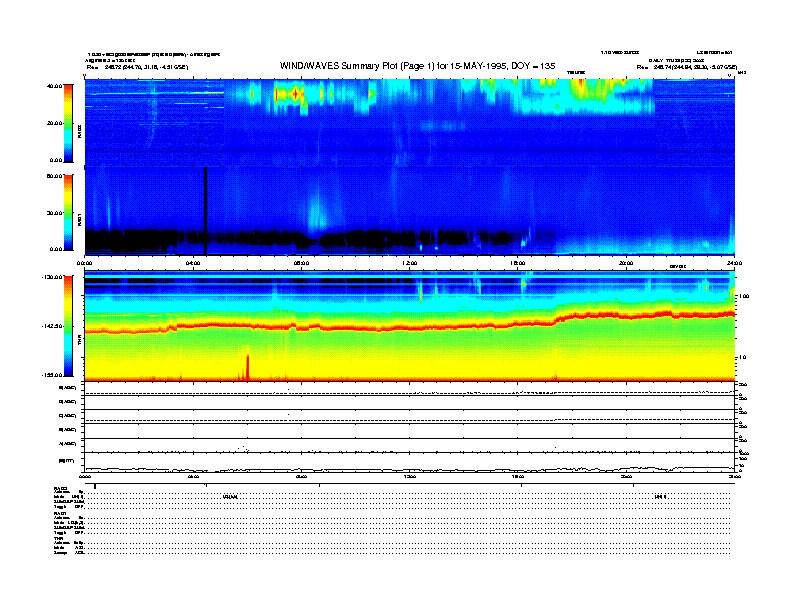This screenshot has height=612, width=792.
Task: Click the 10 label on the right axis of the third spectrogram
Action: [742, 357]
